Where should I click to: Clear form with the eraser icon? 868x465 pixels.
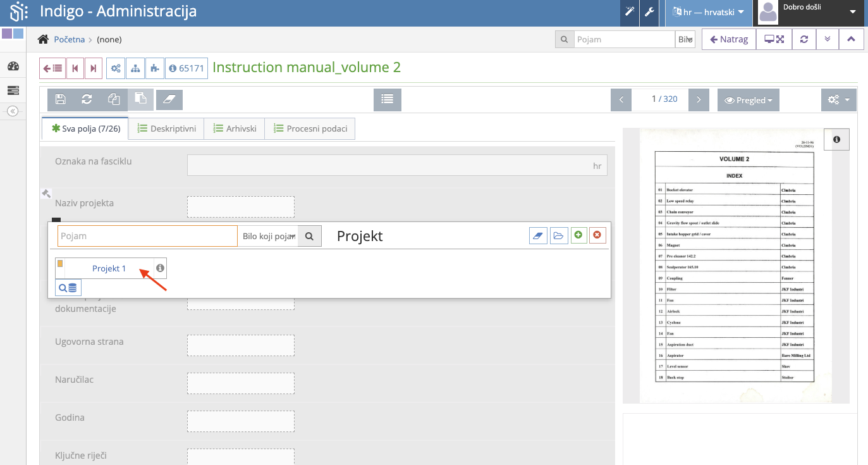[169, 99]
